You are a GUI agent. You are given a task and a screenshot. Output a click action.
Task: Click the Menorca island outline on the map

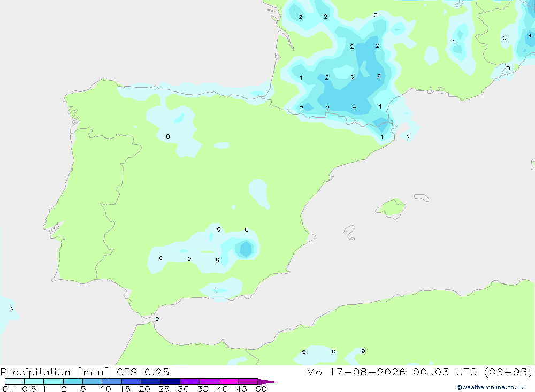(422, 197)
